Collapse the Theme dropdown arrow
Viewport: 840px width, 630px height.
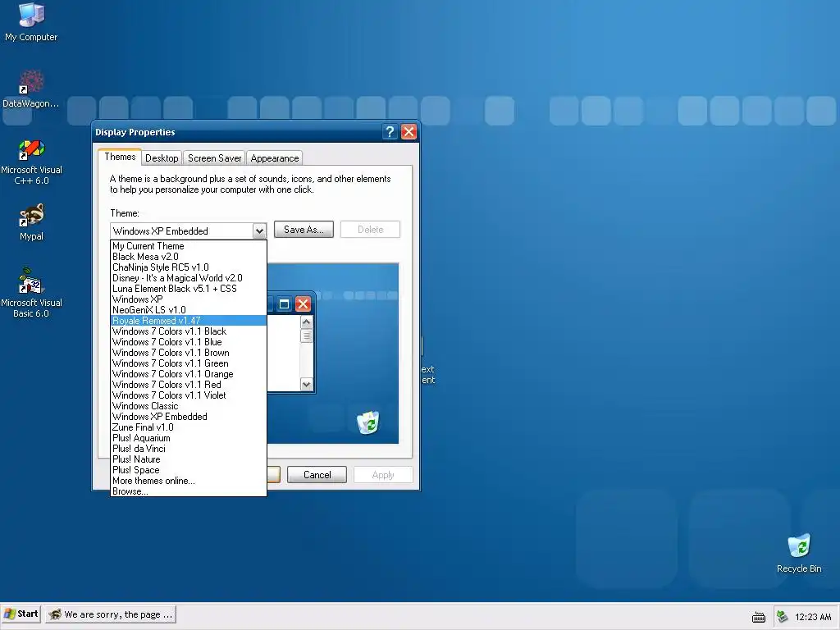tap(259, 231)
